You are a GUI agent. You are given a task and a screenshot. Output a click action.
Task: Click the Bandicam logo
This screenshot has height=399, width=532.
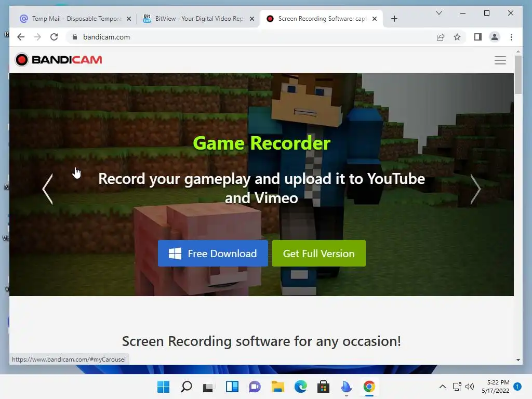pyautogui.click(x=58, y=60)
